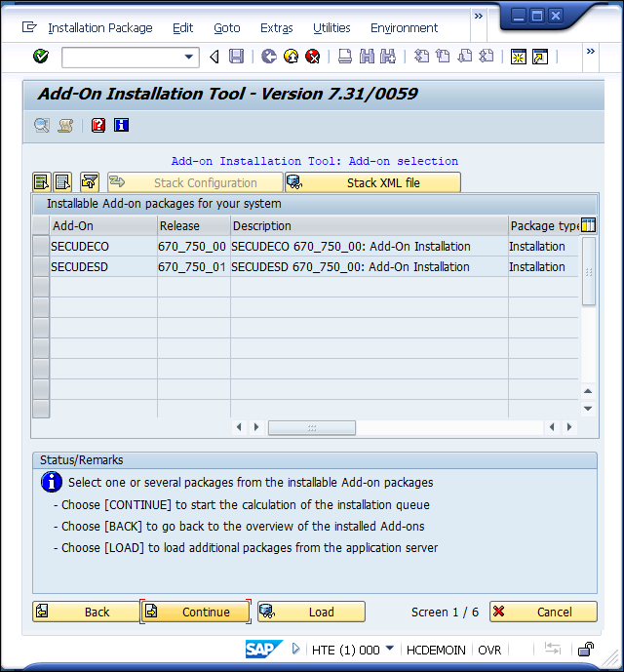Select the SECUDESD row selector
The image size is (624, 672).
click(x=41, y=267)
